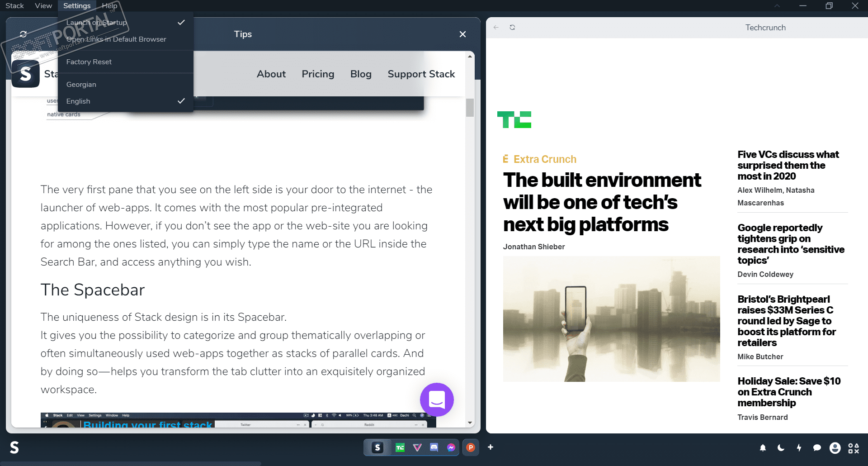868x466 pixels.
Task: Open the 'Building your first stack' video thumbnail
Action: [x=238, y=420]
